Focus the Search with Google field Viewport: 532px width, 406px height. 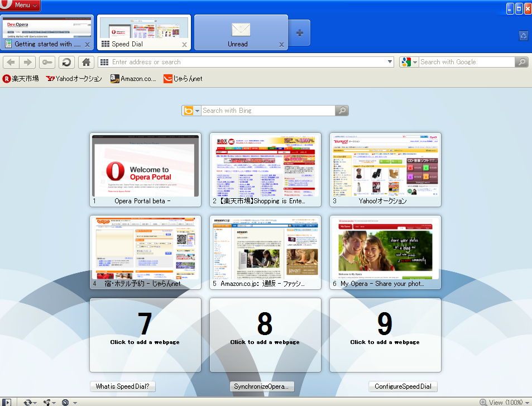coord(467,62)
